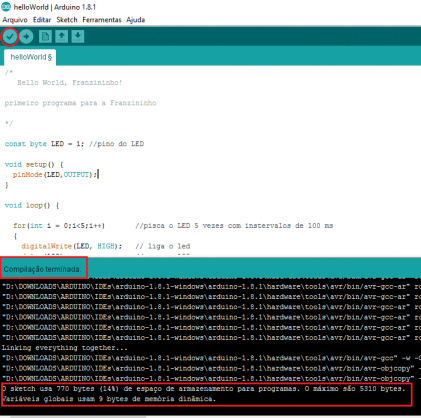The width and height of the screenshot is (421, 418).
Task: Click the digitalWrite(LED, HIGH); line
Action: tap(72, 246)
